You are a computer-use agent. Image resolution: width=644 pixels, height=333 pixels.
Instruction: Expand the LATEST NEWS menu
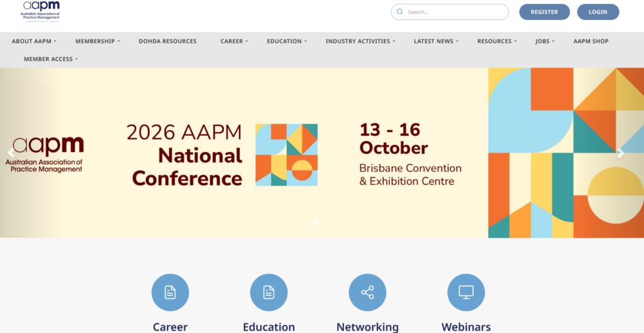[436, 41]
